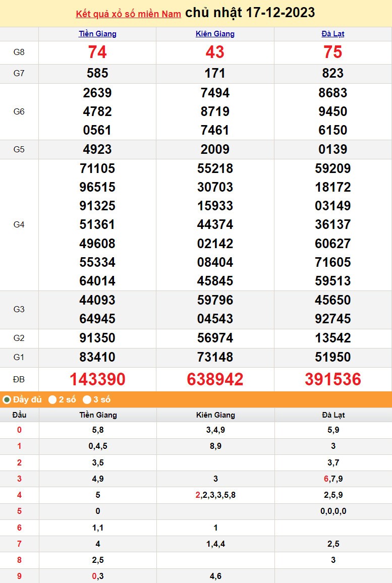Click G4 number 96515
Viewport: 392px width, 583px height.
click(x=97, y=187)
